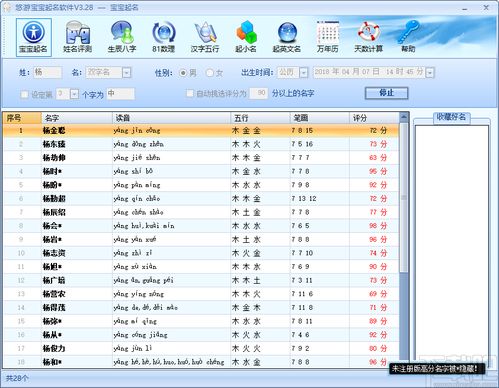Click the name list scroll up arrow
This screenshot has width=499, height=388.
(404, 117)
